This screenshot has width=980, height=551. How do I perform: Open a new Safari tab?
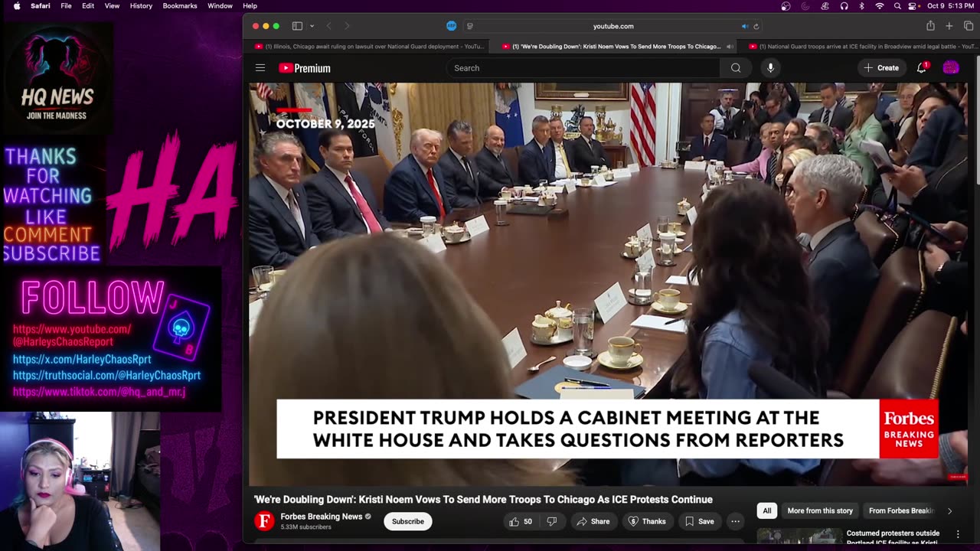coord(949,26)
